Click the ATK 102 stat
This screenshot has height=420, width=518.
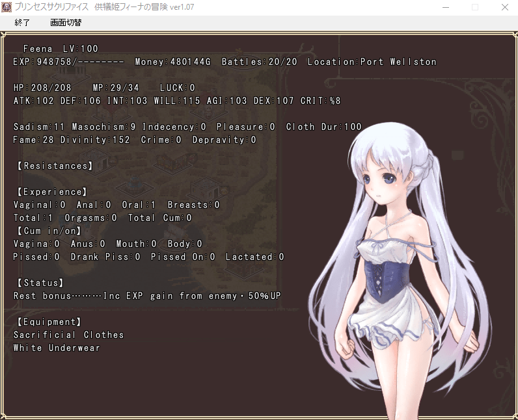(x=35, y=101)
